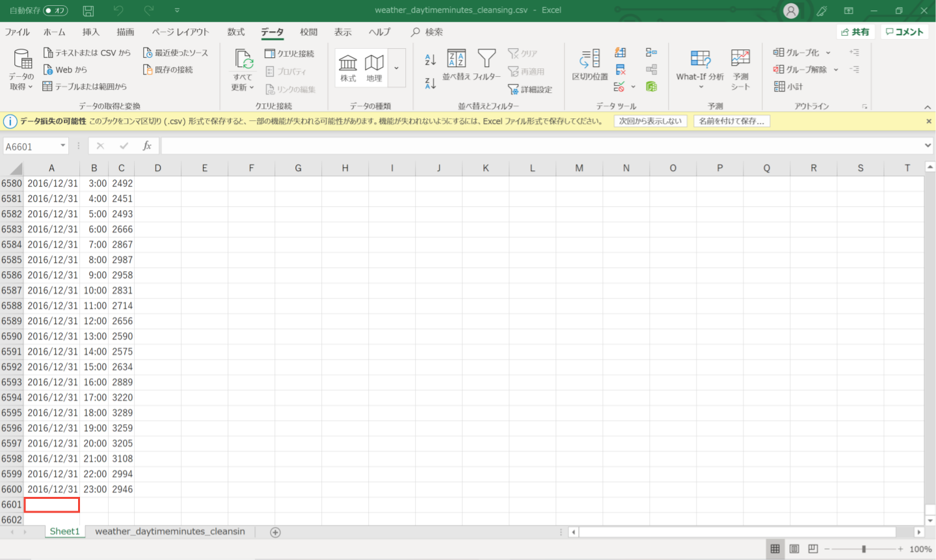Pick the 株式 data type
The image size is (936, 560).
click(348, 68)
